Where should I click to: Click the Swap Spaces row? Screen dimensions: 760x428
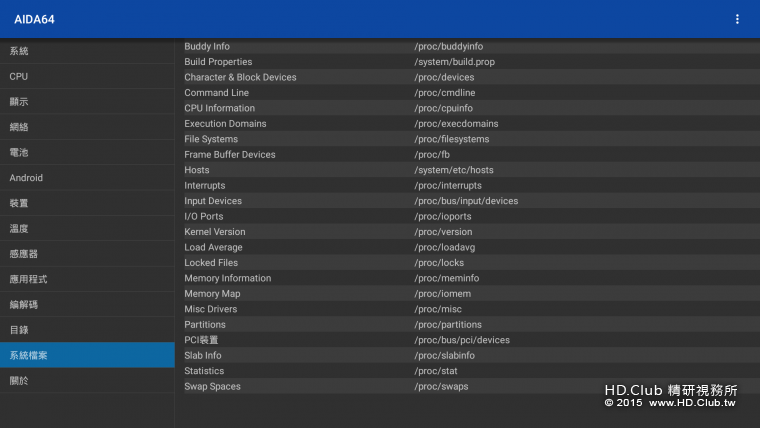click(x=212, y=387)
